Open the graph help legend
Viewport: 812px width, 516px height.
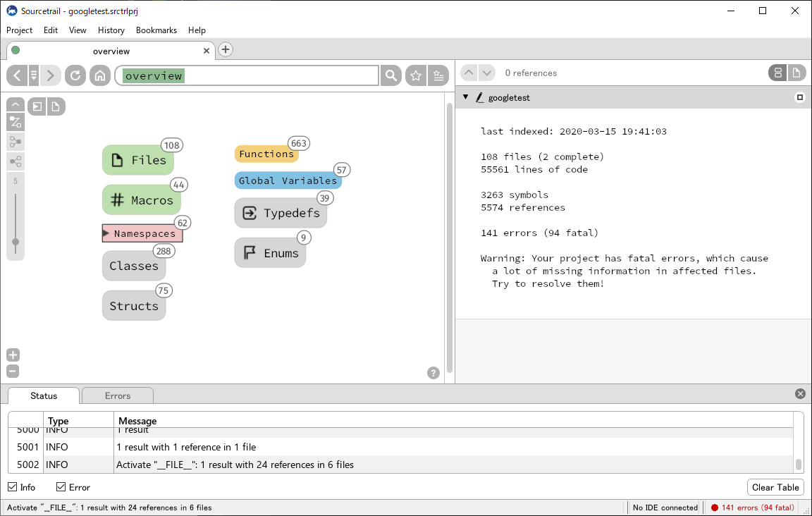[433, 372]
